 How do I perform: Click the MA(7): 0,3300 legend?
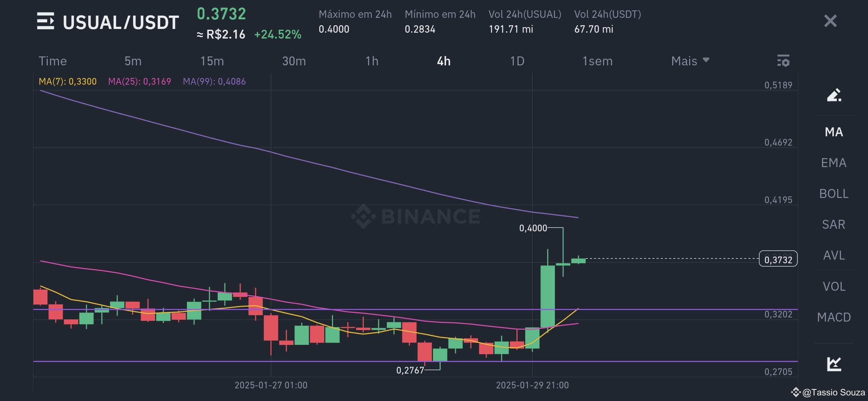point(68,81)
